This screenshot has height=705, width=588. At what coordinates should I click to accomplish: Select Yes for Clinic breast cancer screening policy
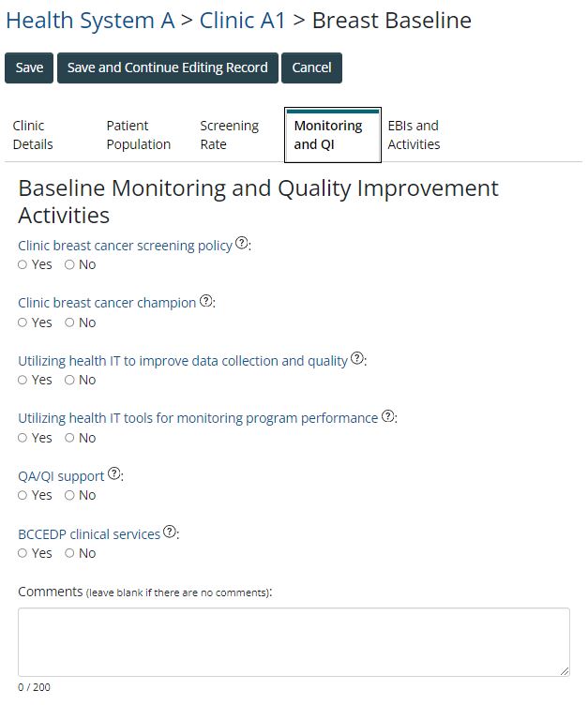tap(23, 265)
